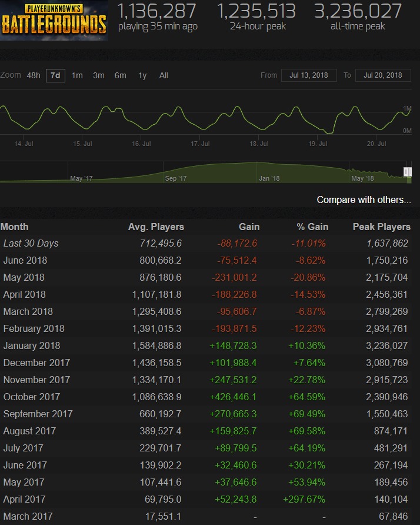Click Sep '17 area in navigator timeline

175,178
